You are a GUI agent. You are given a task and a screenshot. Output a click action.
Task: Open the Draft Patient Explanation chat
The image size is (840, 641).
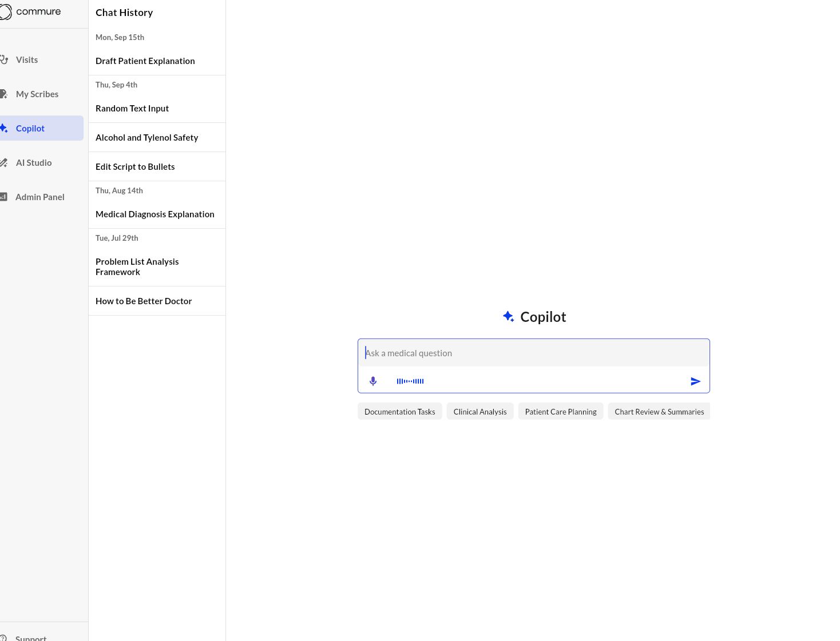[145, 61]
